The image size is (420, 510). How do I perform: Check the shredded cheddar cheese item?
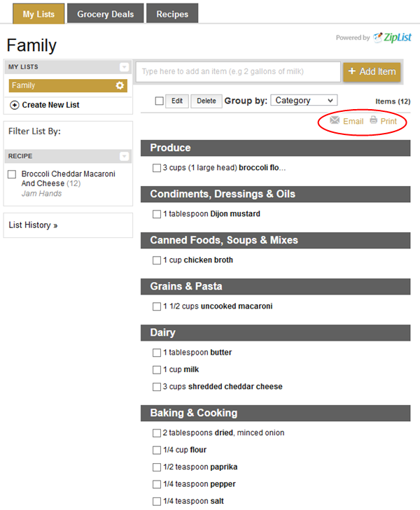tap(157, 387)
